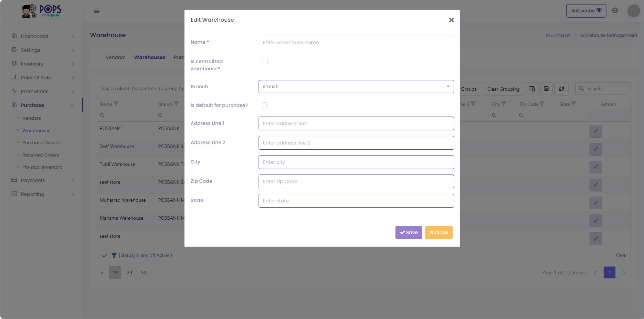
Task: Click the State column filter icon
Action: [573, 104]
